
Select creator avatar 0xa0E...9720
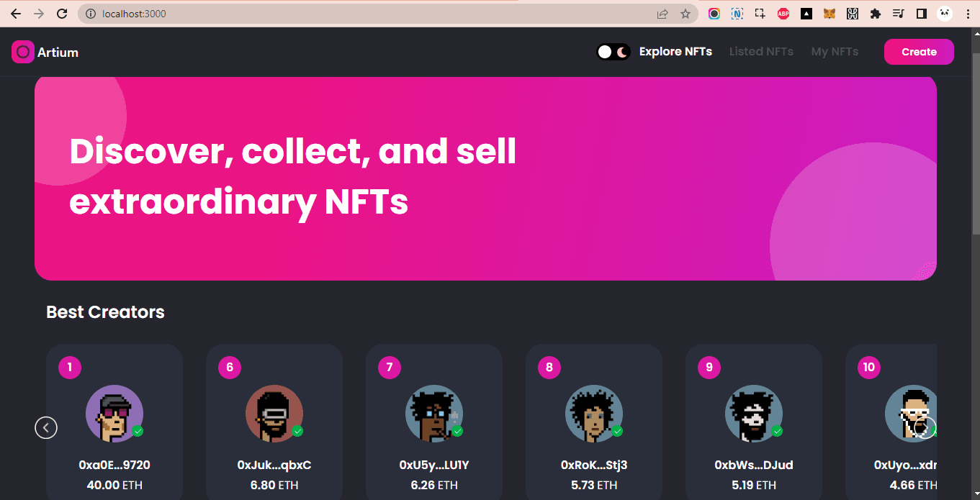pyautogui.click(x=114, y=414)
